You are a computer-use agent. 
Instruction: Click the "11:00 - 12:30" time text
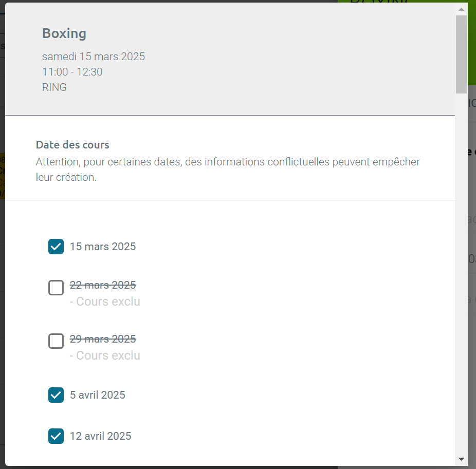tap(72, 72)
